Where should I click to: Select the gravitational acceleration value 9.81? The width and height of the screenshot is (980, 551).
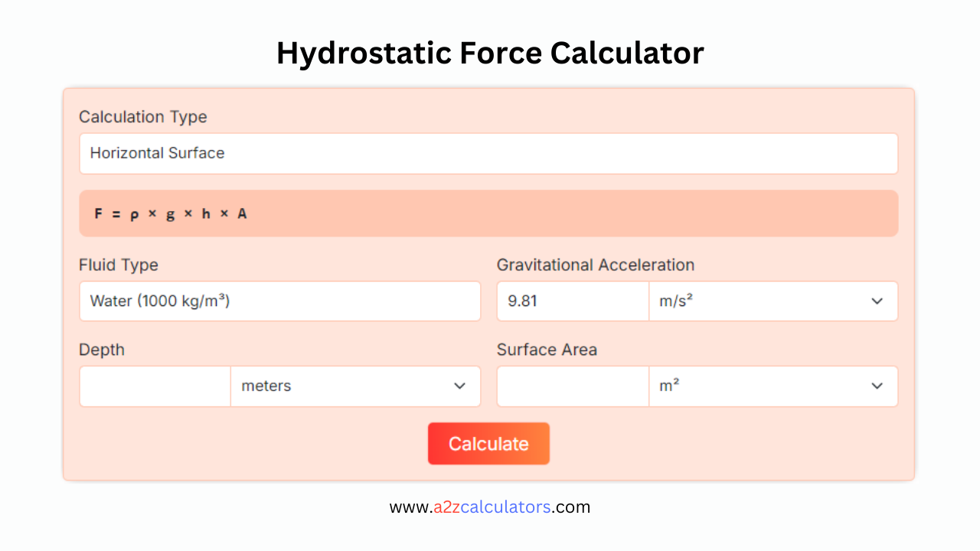pos(573,301)
